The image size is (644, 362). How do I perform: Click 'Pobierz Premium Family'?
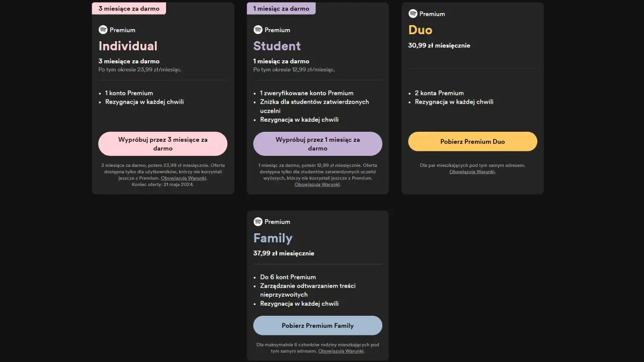coord(317,325)
